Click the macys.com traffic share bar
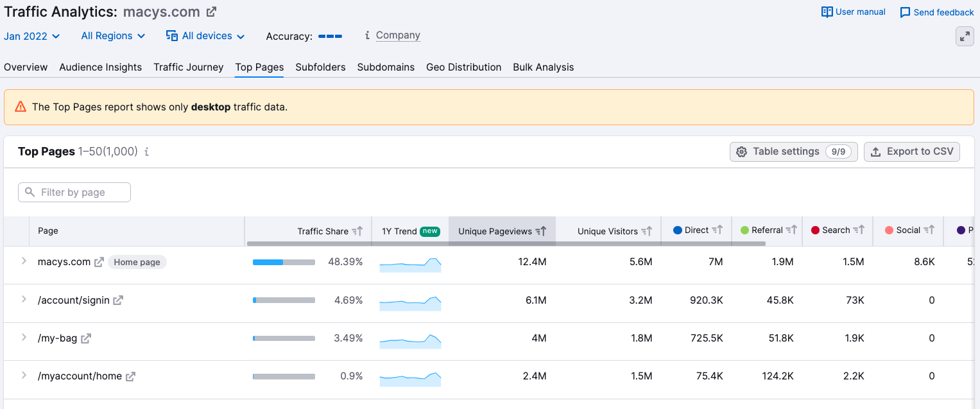The width and height of the screenshot is (980, 409). tap(284, 262)
